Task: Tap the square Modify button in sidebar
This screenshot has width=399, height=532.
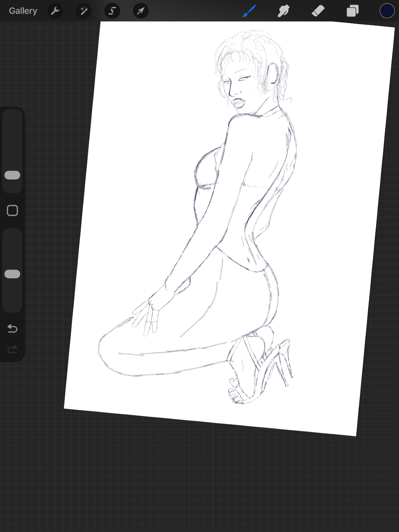Action: (x=13, y=210)
